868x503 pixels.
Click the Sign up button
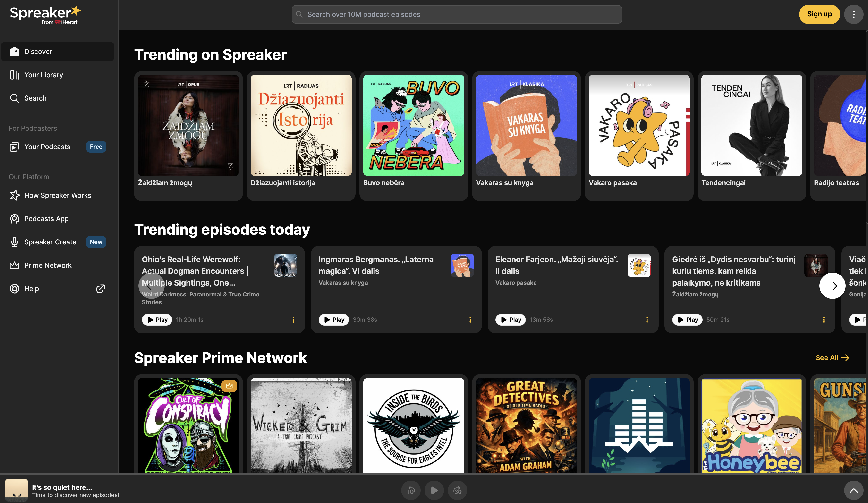tap(819, 14)
